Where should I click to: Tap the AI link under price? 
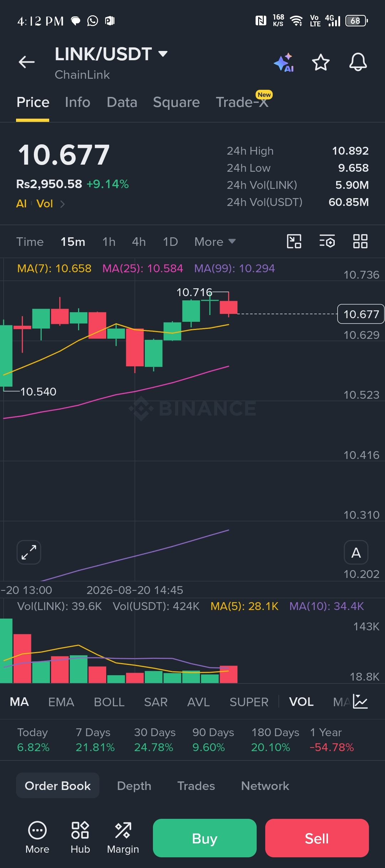coord(21,203)
